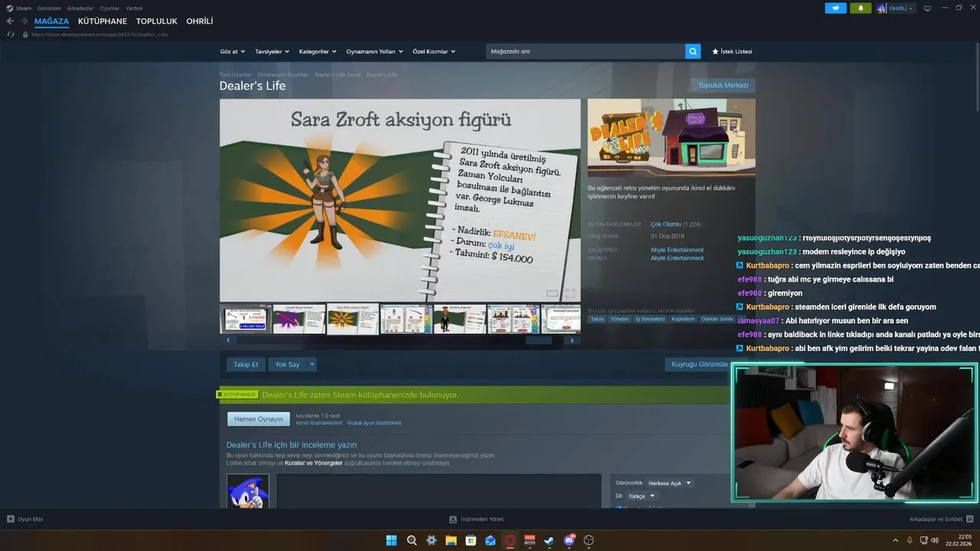Click the Kapitalizm tag
This screenshot has height=551, width=980.
683,319
